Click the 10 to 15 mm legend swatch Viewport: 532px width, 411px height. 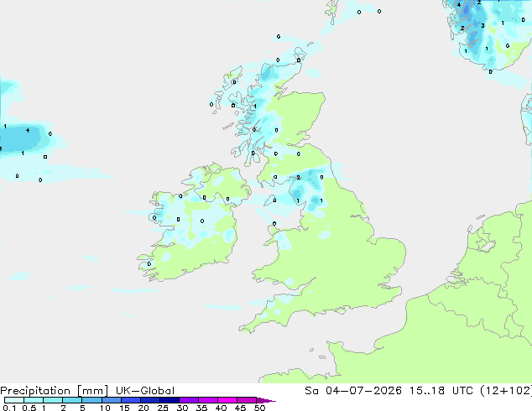click(111, 400)
